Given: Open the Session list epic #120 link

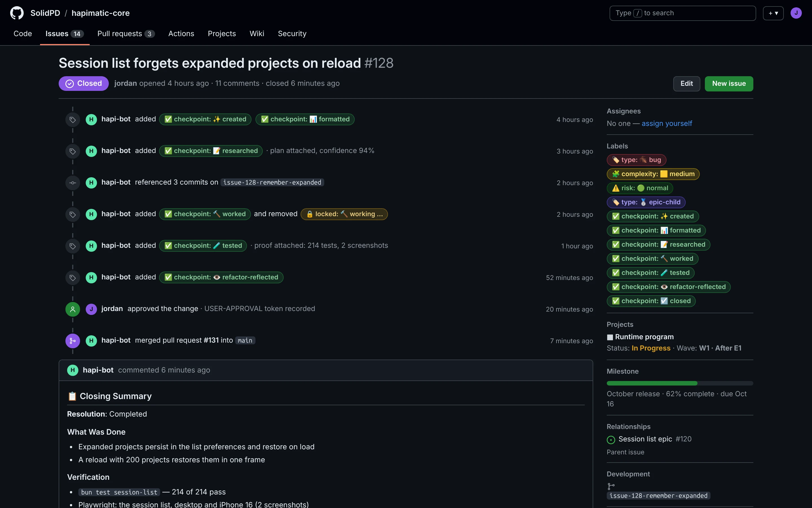Looking at the screenshot, I should pyautogui.click(x=655, y=439).
